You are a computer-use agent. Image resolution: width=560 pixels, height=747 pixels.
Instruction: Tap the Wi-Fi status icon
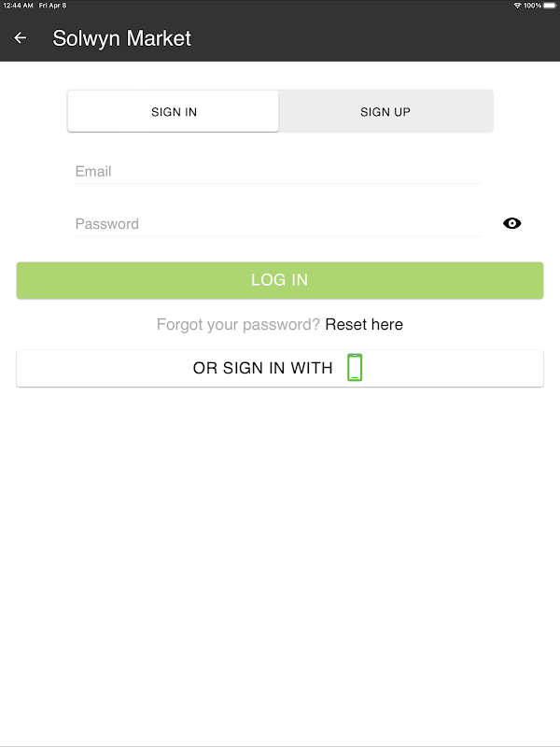tap(517, 6)
